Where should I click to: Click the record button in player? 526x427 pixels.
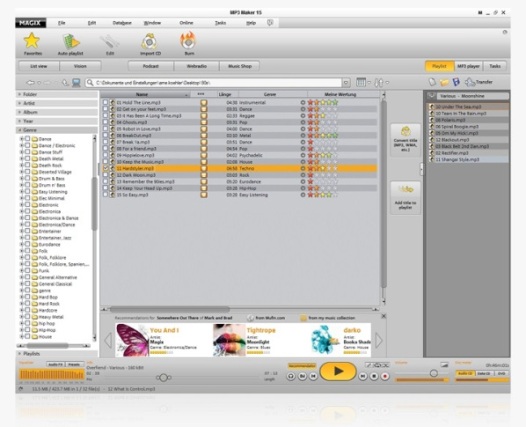pyautogui.click(x=385, y=376)
